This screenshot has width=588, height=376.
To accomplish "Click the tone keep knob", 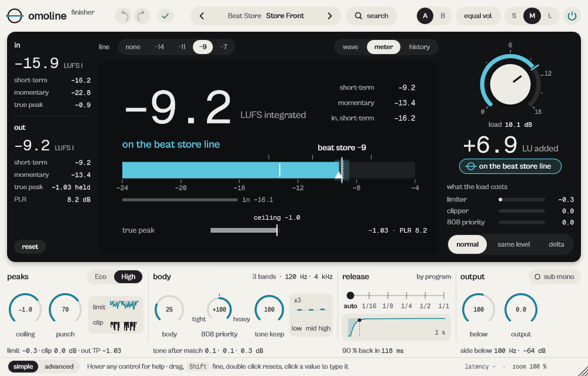I will coord(269,310).
